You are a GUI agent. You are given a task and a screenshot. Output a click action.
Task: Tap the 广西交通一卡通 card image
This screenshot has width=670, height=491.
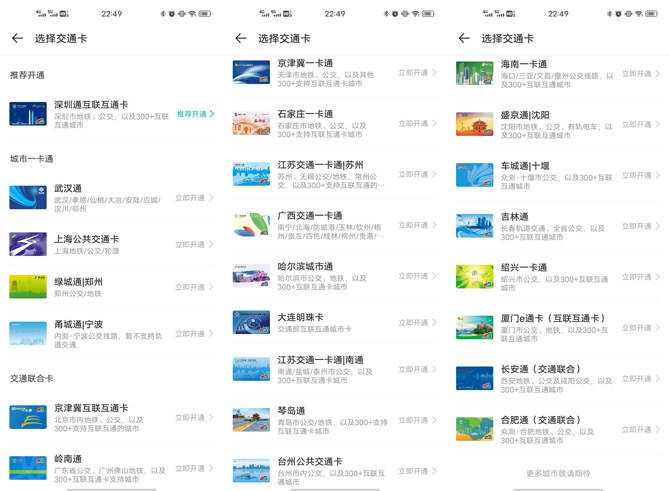click(x=251, y=225)
